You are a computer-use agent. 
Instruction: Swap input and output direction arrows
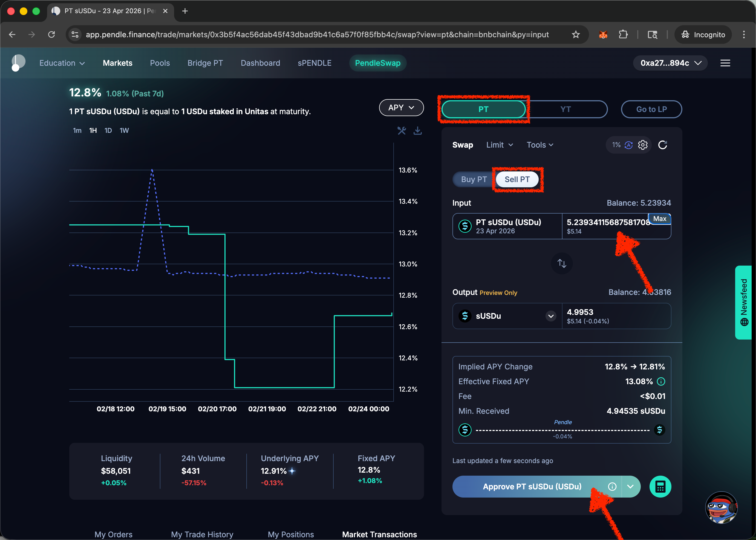pos(562,263)
